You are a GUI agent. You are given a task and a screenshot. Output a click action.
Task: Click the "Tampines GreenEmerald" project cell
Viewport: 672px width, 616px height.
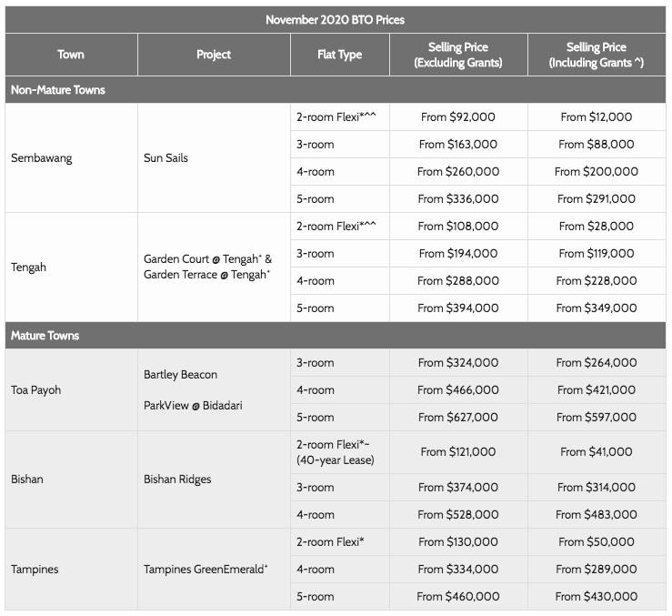[x=205, y=570]
